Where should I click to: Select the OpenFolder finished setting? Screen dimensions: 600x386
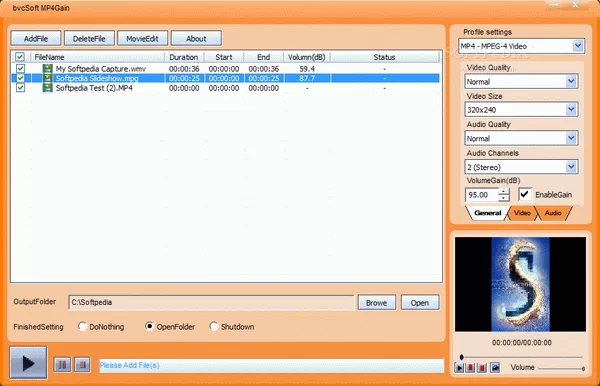tap(149, 326)
